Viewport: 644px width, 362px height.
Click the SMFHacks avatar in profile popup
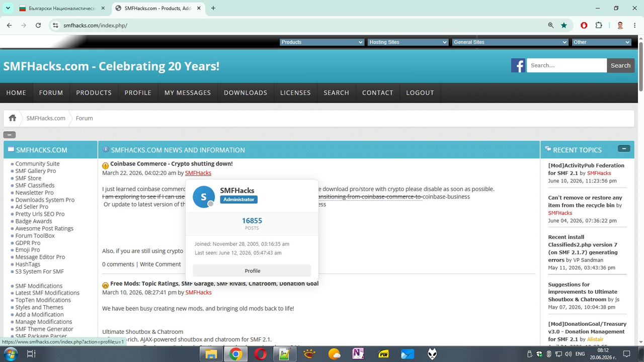[x=204, y=197]
